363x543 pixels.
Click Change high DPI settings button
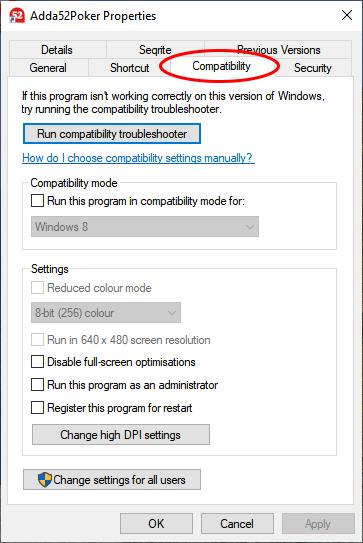coord(121,435)
